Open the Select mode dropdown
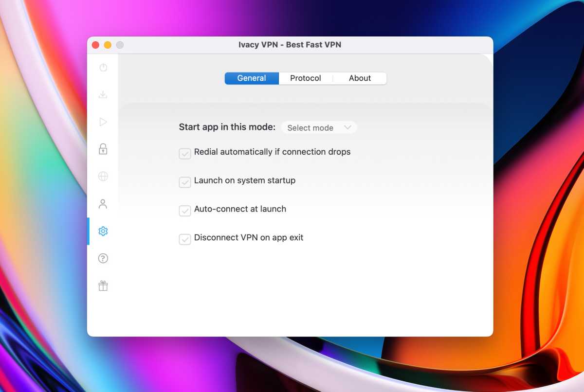 point(319,127)
